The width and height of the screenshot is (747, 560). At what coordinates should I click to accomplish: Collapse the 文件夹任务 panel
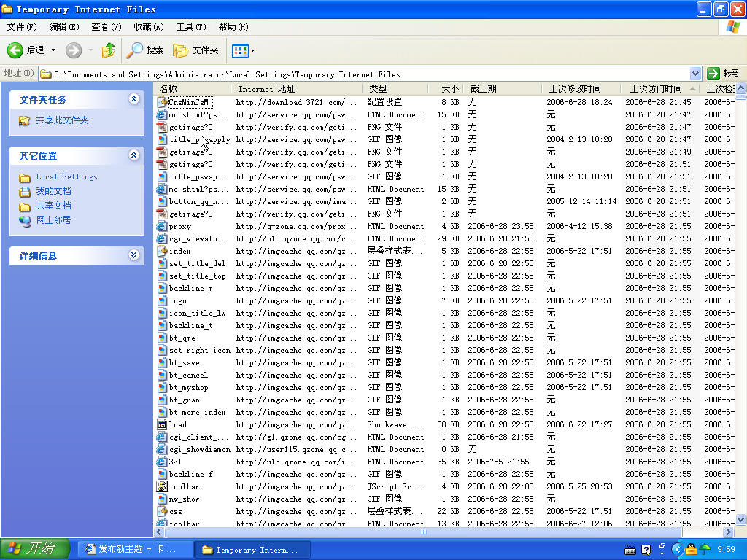[x=134, y=99]
